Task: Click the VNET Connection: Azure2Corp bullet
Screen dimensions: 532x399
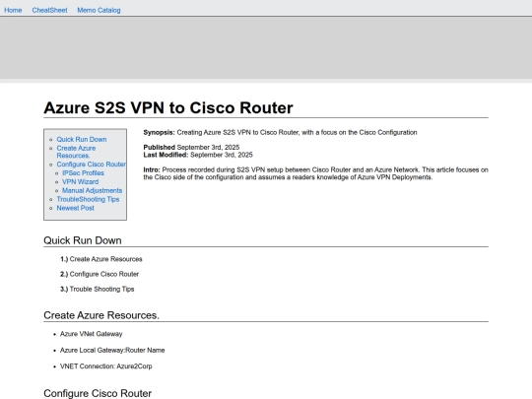Action: pyautogui.click(x=105, y=366)
